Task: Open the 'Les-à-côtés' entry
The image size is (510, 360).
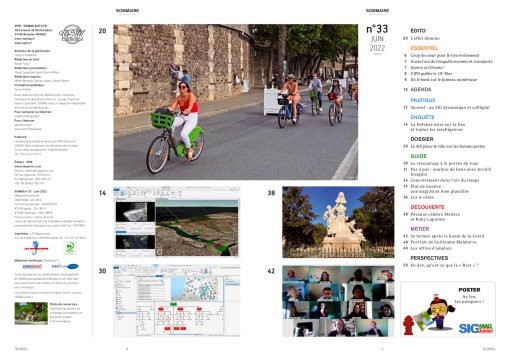Action: pyautogui.click(x=422, y=197)
